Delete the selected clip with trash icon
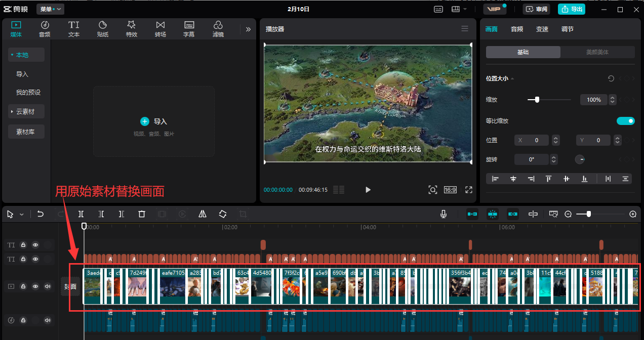Viewport: 644px width, 340px height. click(142, 215)
